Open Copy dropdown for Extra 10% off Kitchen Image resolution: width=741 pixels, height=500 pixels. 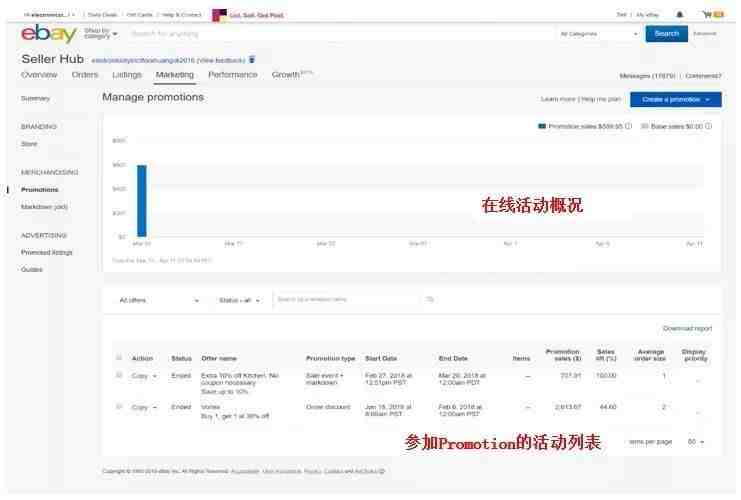(x=144, y=376)
